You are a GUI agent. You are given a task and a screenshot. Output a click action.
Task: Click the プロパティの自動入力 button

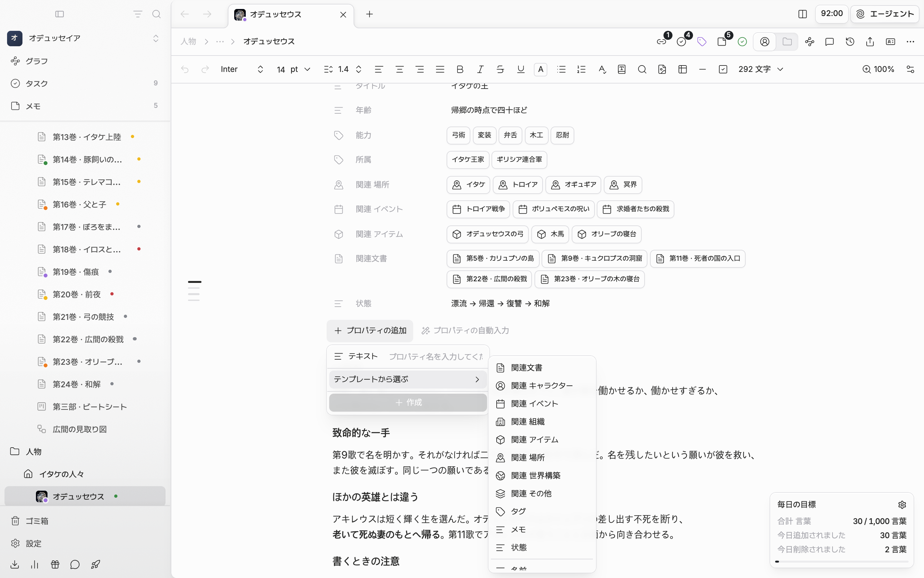click(x=465, y=331)
